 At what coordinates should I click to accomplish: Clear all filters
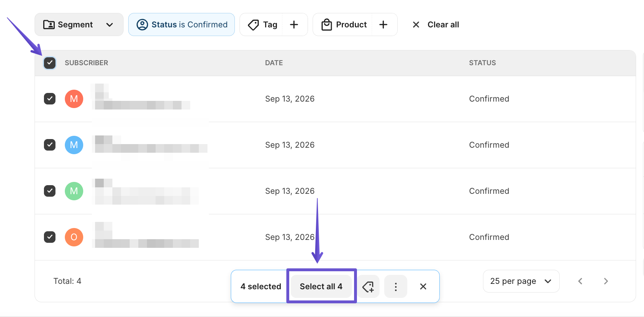click(x=443, y=24)
